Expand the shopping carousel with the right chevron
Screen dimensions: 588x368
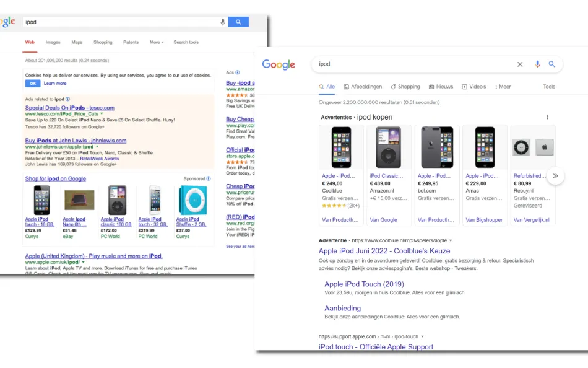pyautogui.click(x=555, y=175)
